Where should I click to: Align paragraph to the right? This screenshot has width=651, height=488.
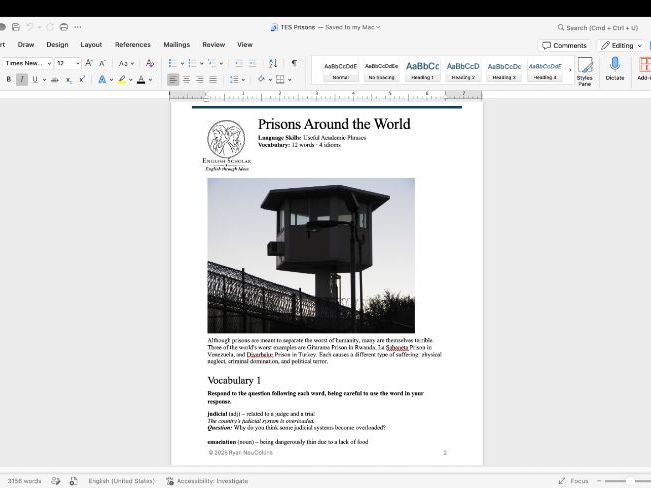click(200, 79)
